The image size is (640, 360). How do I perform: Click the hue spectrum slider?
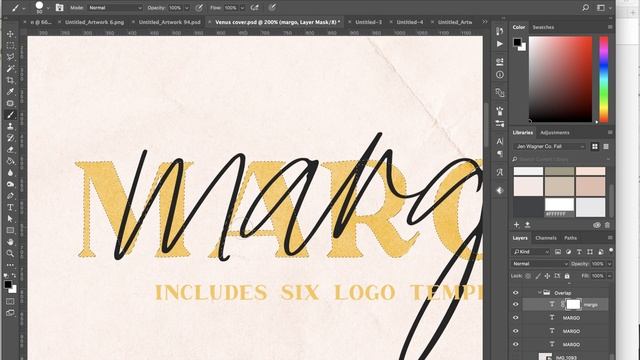click(603, 79)
